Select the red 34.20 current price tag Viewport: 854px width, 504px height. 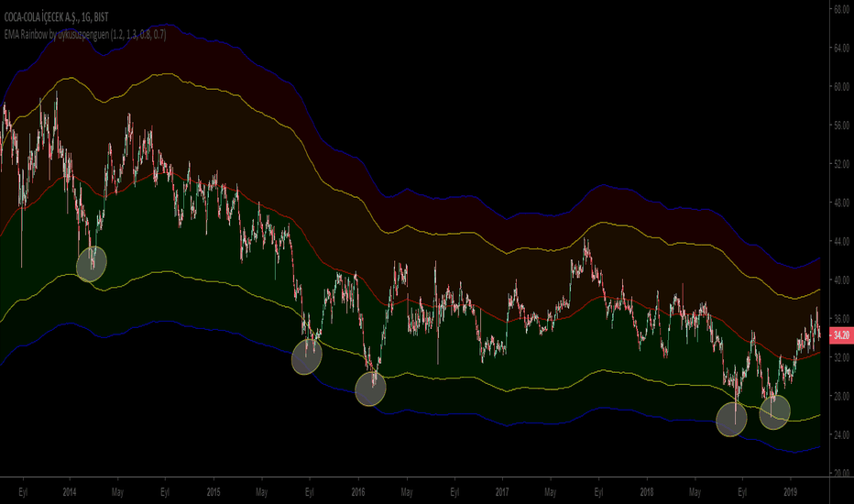pyautogui.click(x=841, y=335)
